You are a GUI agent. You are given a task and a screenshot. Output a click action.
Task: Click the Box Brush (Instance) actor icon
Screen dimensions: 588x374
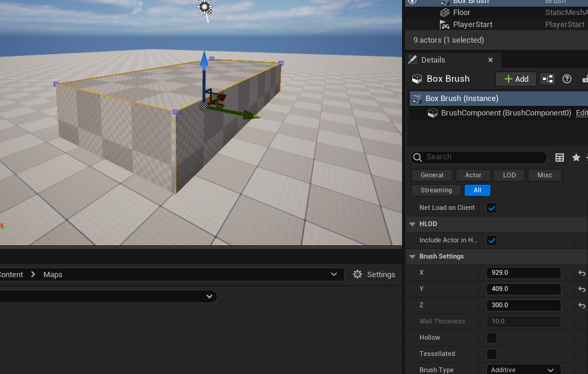pyautogui.click(x=416, y=99)
